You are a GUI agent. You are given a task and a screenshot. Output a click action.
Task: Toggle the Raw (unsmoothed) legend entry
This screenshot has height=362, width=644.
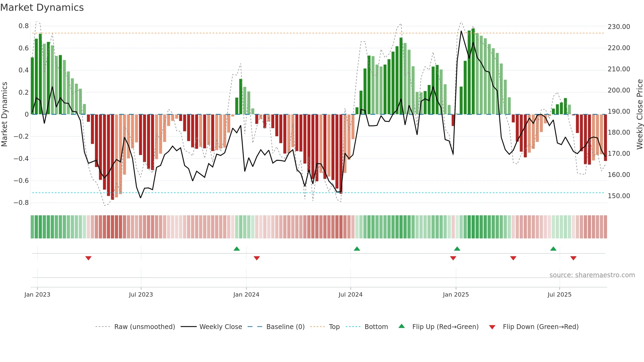pos(135,327)
